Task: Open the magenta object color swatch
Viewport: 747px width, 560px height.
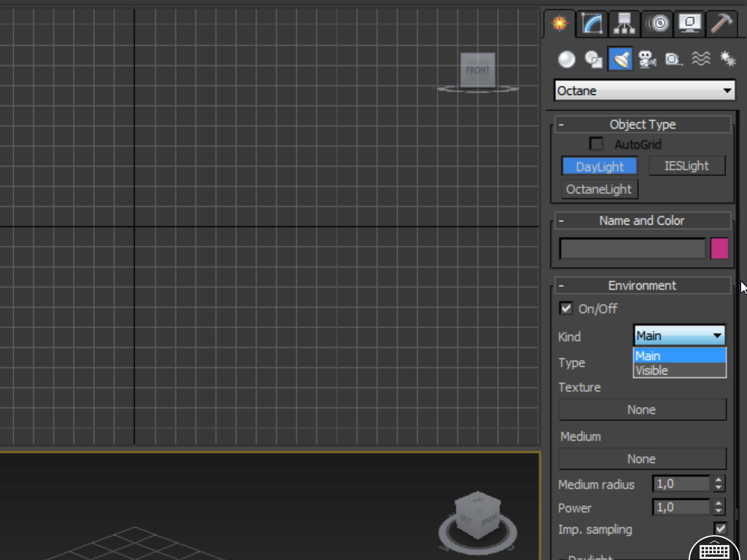Action: pyautogui.click(x=719, y=249)
